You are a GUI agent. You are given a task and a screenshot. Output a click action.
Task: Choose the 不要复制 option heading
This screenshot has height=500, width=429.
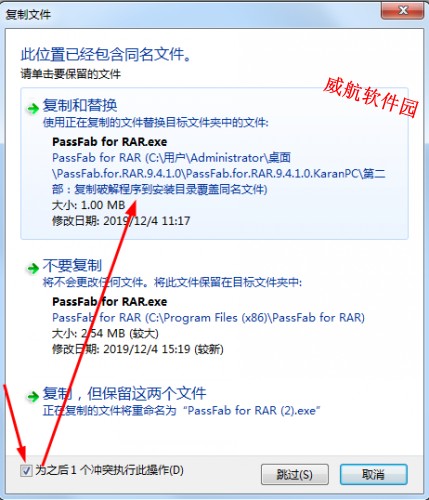point(72,266)
